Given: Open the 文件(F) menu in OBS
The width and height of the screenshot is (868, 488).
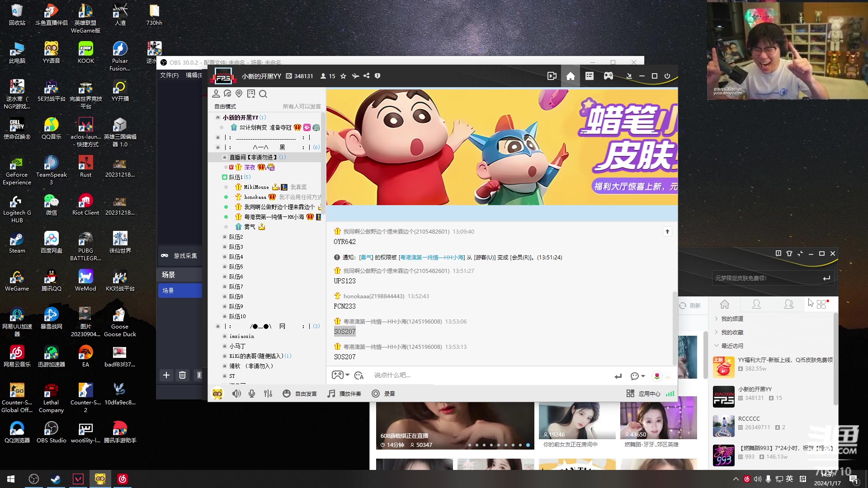Looking at the screenshot, I should pos(169,75).
